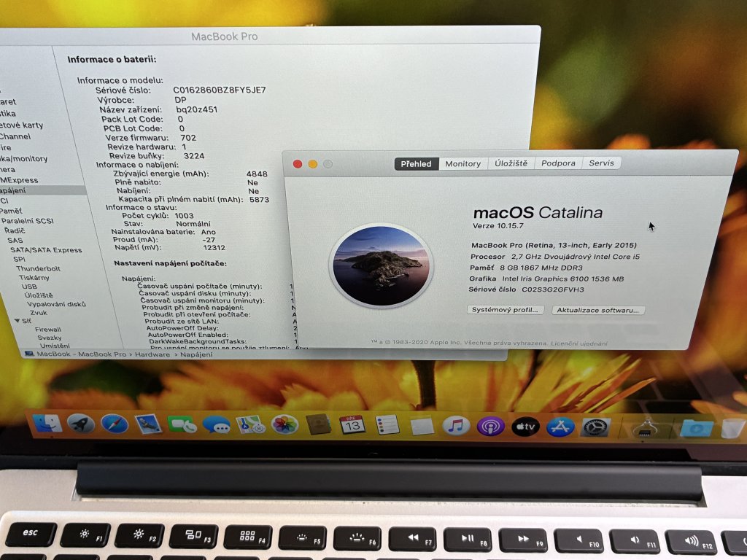Open purple Podcasts icon in Dock
Screen dimensions: 747x560
[x=491, y=426]
